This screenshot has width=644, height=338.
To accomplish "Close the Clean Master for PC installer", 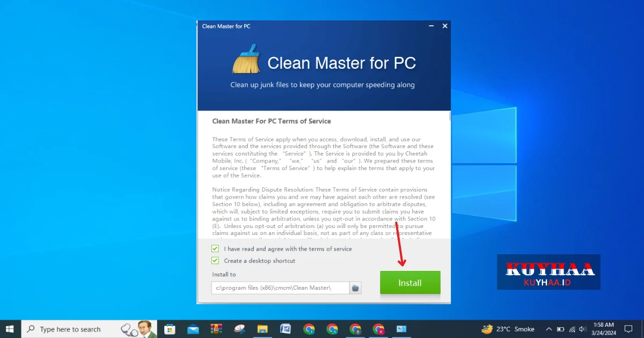I will pyautogui.click(x=445, y=26).
